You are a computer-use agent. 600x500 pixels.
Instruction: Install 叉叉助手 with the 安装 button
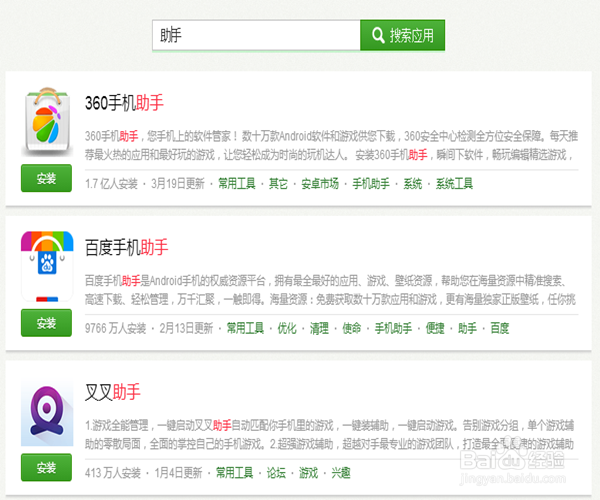click(x=46, y=467)
